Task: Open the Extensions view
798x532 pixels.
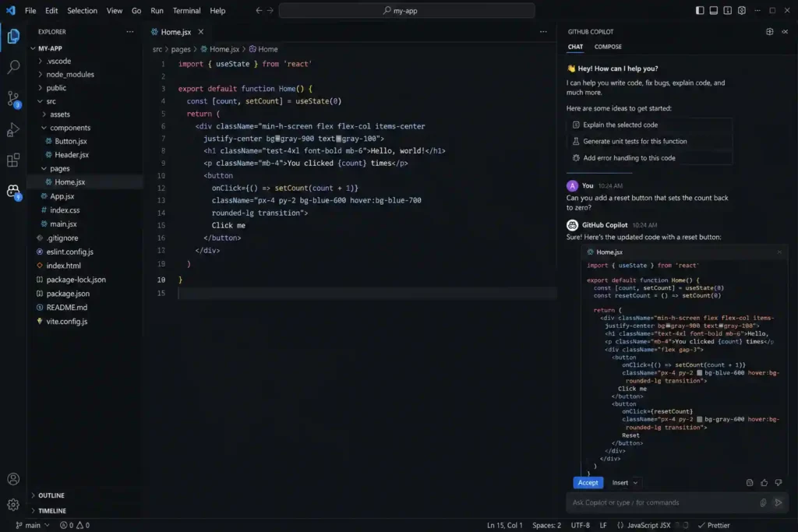Action: pos(13,160)
